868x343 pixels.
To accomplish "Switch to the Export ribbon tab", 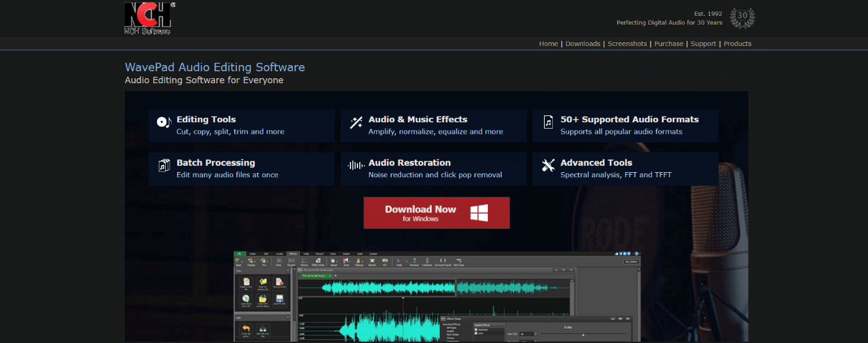I will 346,253.
